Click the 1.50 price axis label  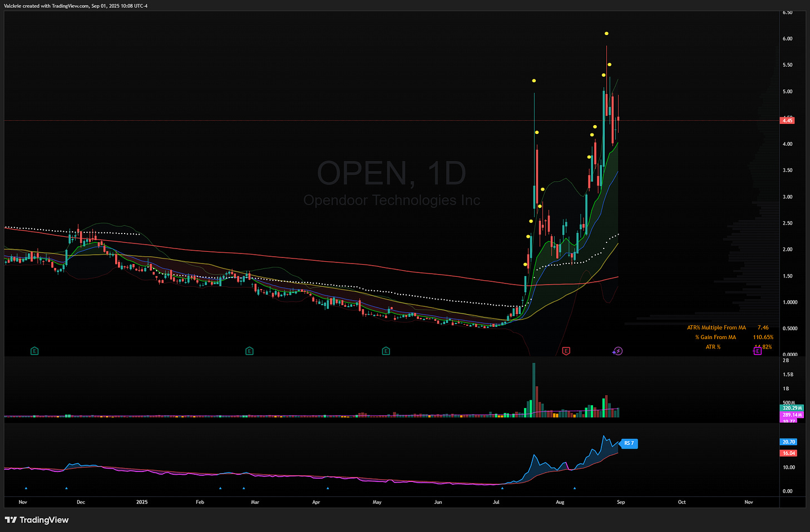pos(787,276)
